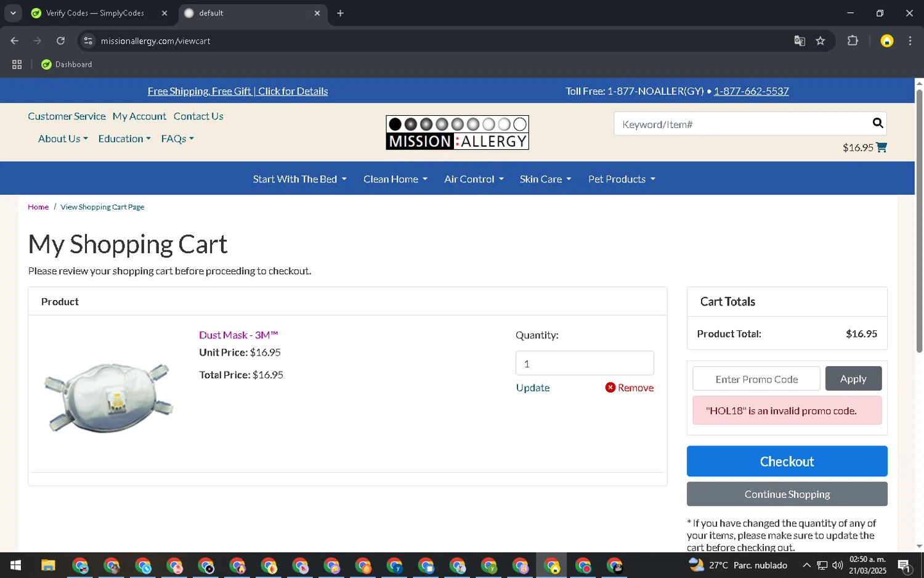Open a new browser tab
Screen dimensions: 924x578
point(340,13)
